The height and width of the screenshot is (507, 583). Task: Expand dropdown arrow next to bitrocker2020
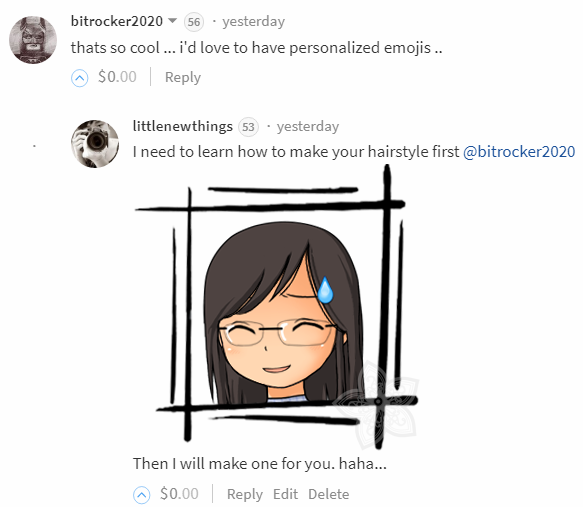click(x=172, y=20)
